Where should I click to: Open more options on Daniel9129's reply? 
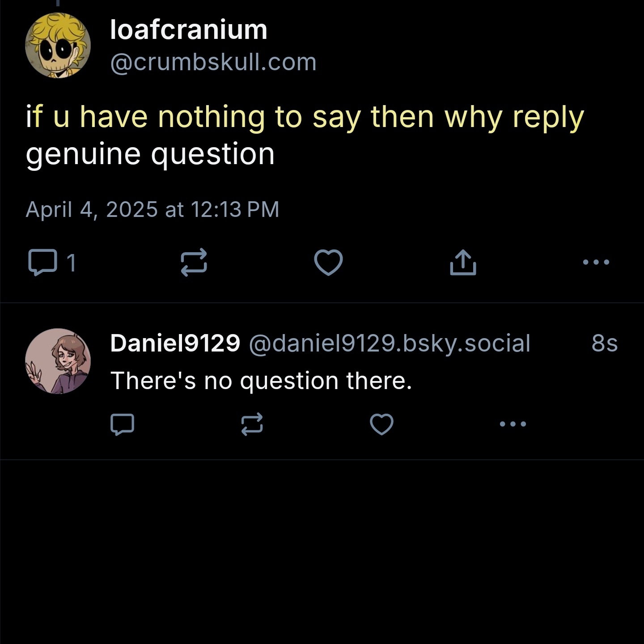tap(513, 424)
